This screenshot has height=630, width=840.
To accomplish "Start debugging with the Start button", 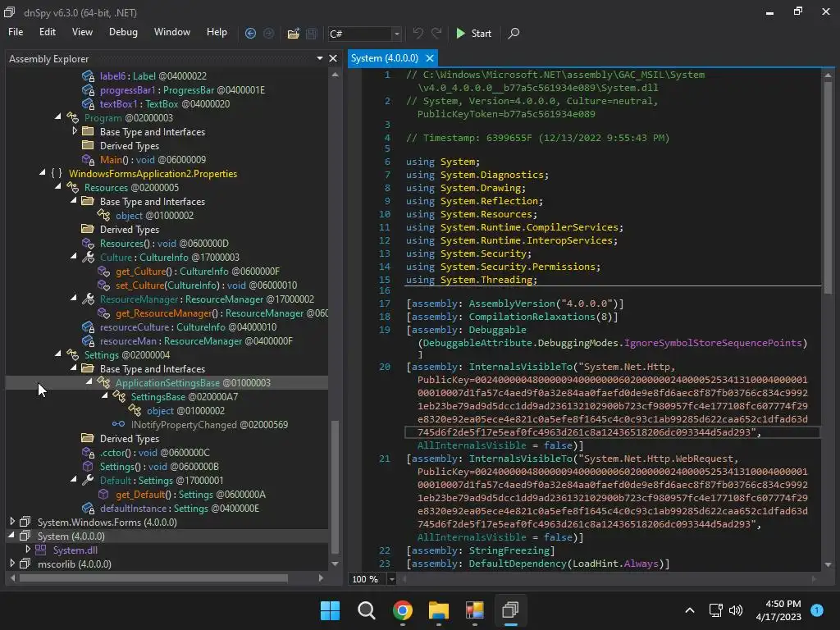I will pyautogui.click(x=473, y=33).
